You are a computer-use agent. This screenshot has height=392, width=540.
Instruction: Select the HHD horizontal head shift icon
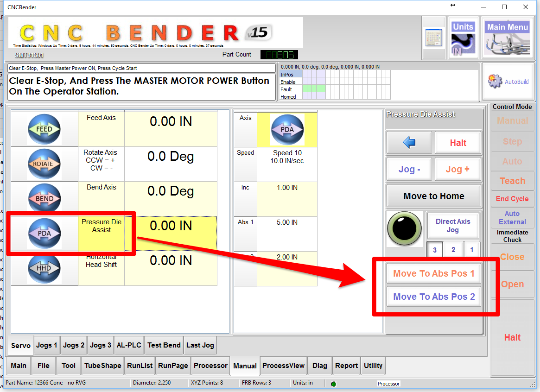pos(44,268)
